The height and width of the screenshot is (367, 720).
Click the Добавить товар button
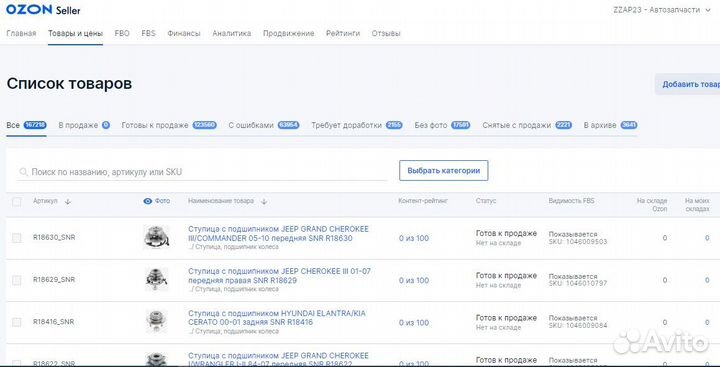(687, 84)
